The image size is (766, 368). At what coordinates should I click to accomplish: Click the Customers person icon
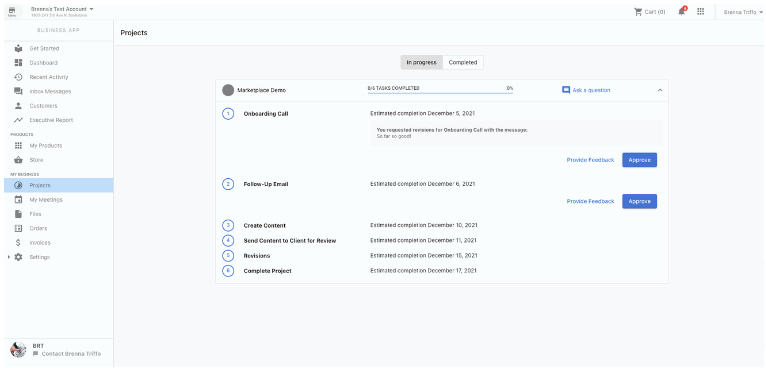click(x=19, y=106)
